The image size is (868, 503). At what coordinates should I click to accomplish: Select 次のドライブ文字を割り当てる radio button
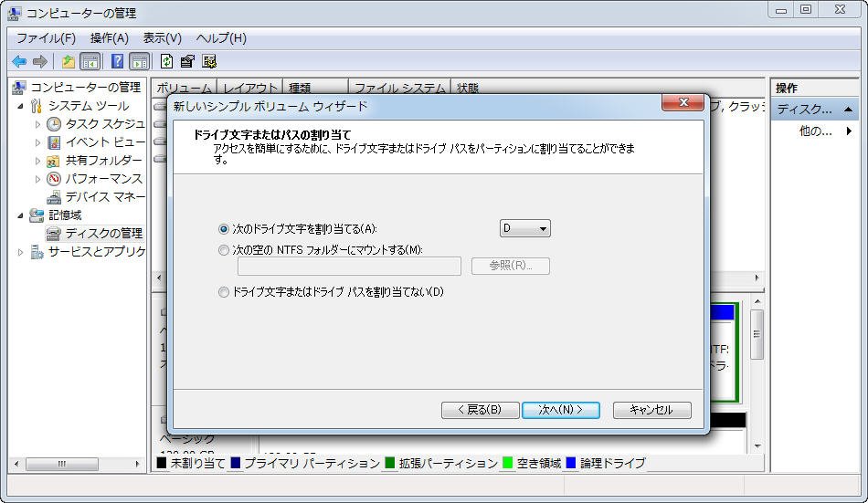[x=224, y=229]
